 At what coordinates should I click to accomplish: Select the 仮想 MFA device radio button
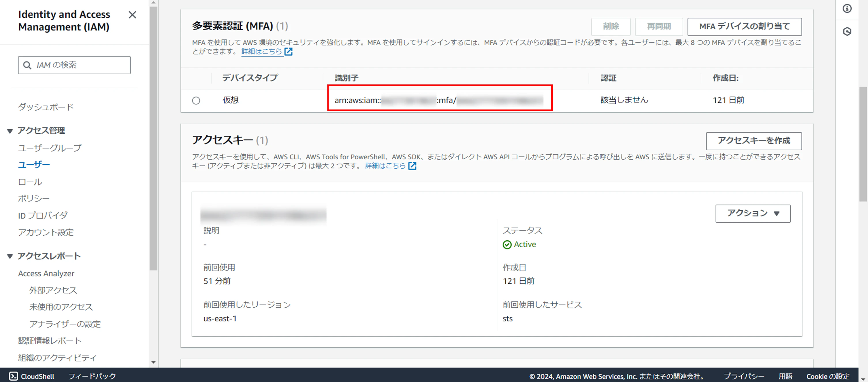tap(196, 100)
